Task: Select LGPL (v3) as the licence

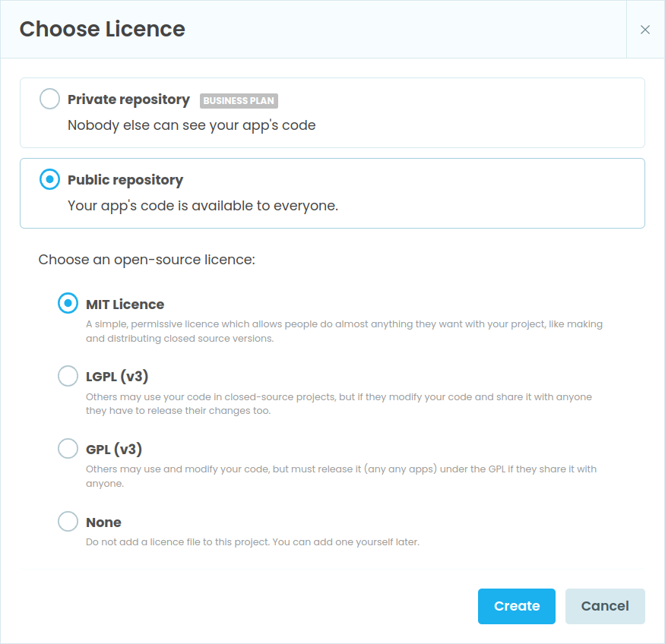Action: (x=68, y=375)
